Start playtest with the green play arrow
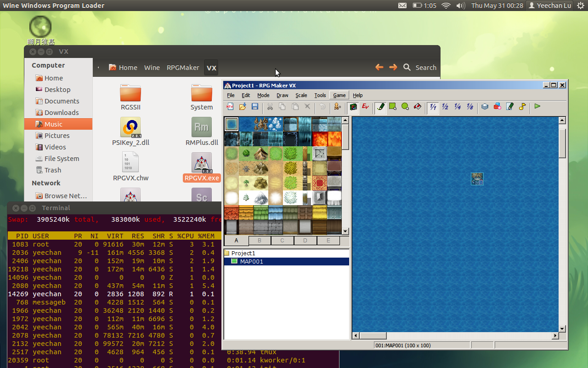The width and height of the screenshot is (588, 368). [x=537, y=107]
